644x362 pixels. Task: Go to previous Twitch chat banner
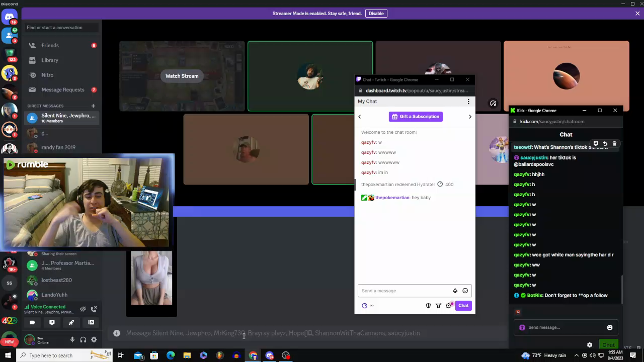click(359, 117)
